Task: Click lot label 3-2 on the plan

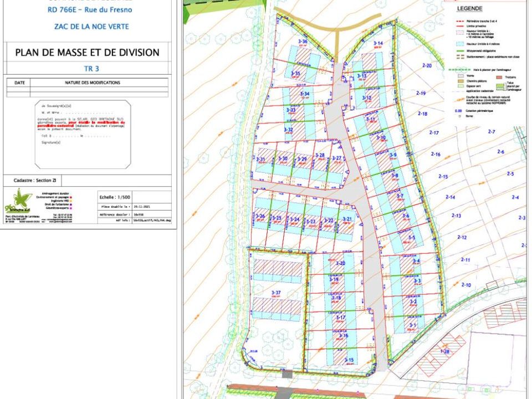Action: click(413, 301)
